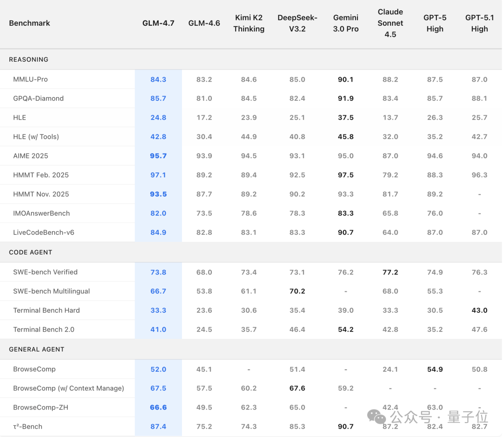Select Claude Sonnet 4.5 BrowseComp score 24.1
Viewport: 504px width, 437px height.
coord(390,369)
